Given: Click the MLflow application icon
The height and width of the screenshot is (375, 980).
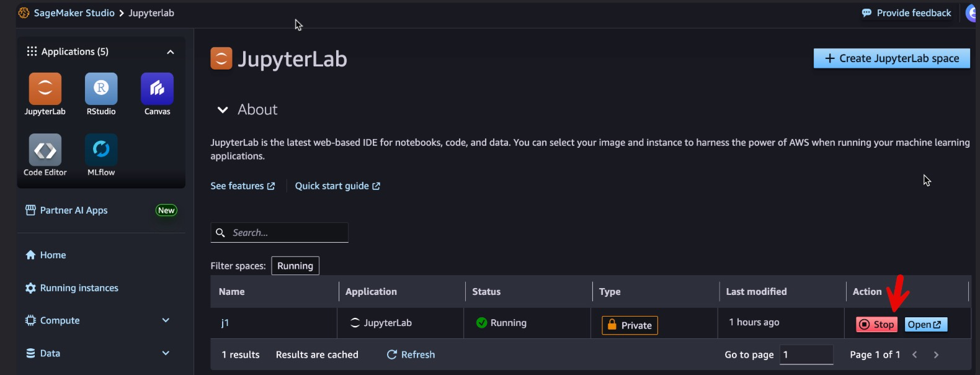Looking at the screenshot, I should pos(101,150).
